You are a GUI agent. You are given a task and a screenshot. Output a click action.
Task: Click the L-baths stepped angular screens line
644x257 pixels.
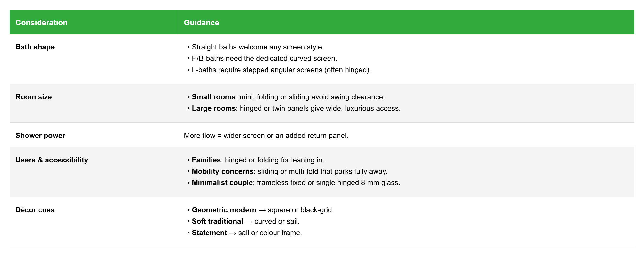(x=281, y=70)
